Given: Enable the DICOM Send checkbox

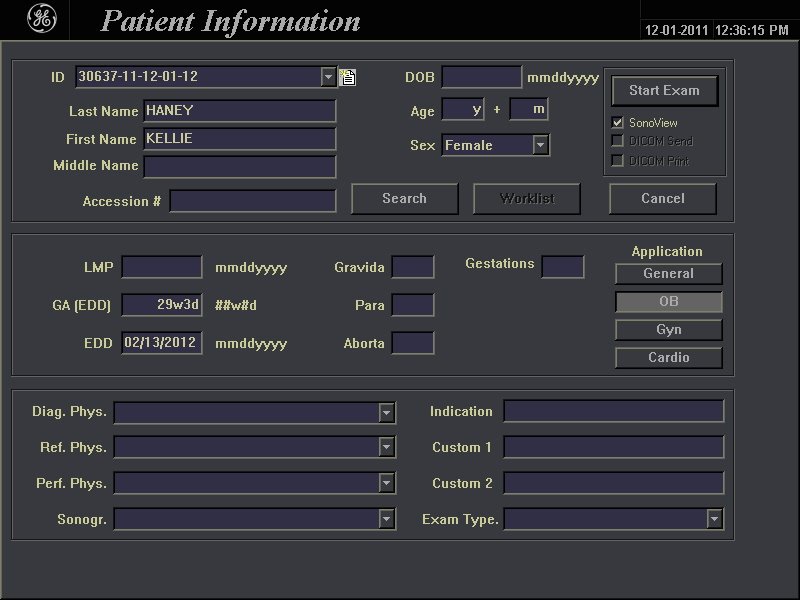Looking at the screenshot, I should click(x=618, y=141).
